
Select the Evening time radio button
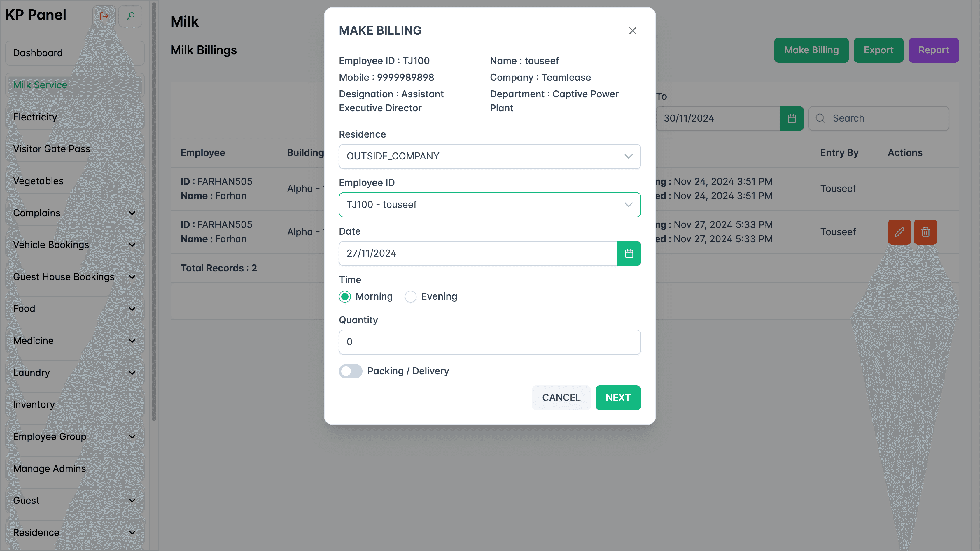(410, 296)
